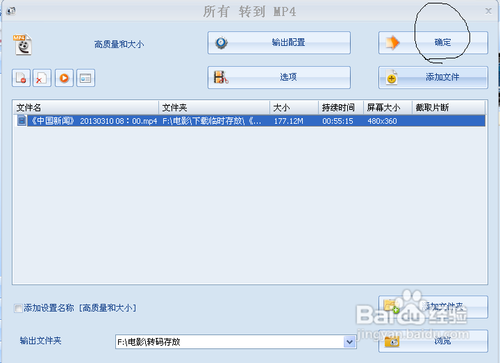Click the media file info icon
The width and height of the screenshot is (500, 363).
click(86, 78)
